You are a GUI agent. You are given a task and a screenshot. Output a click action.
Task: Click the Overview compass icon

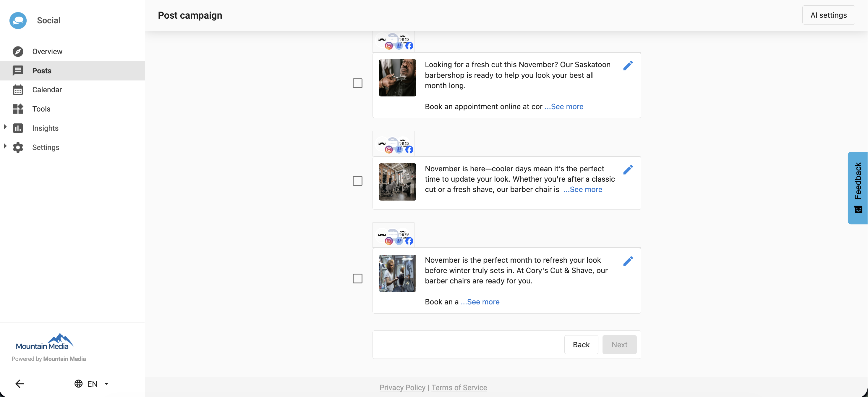(18, 51)
